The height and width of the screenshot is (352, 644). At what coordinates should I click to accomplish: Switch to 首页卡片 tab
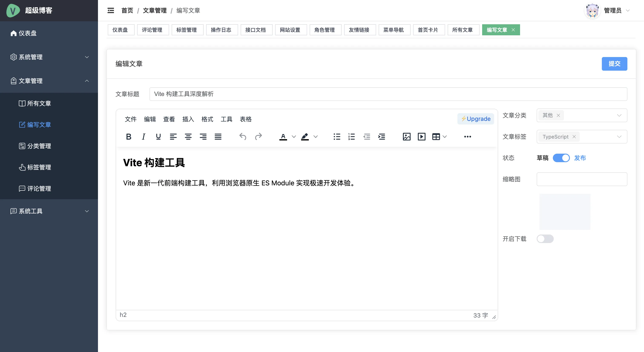pos(429,30)
